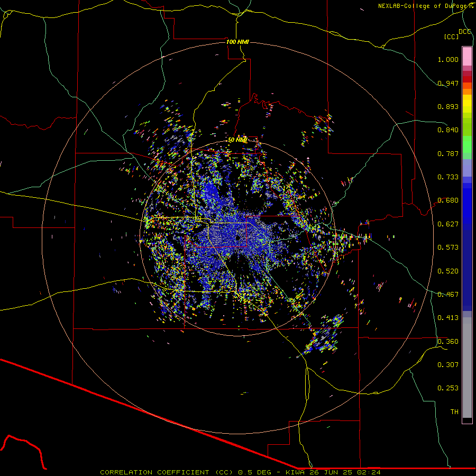Viewport: 476px width, 476px height.
Task: Select the 0.253 color scale value
Action: coord(448,388)
